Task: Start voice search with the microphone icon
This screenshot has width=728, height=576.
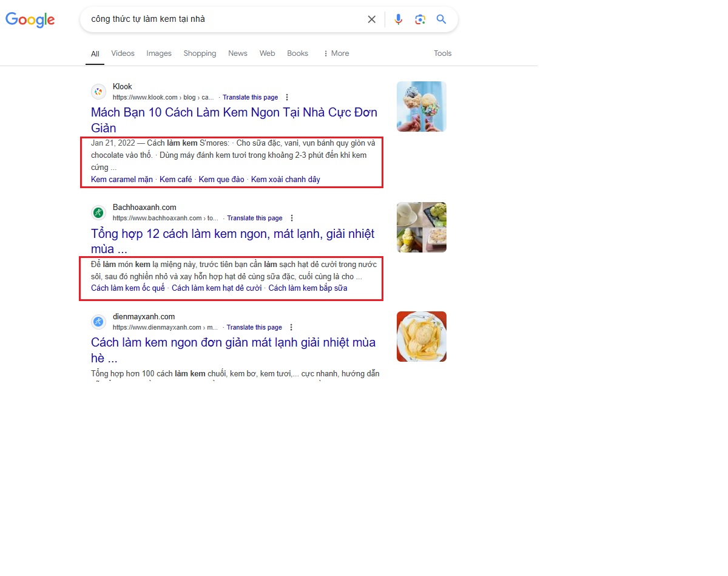Action: [x=398, y=19]
